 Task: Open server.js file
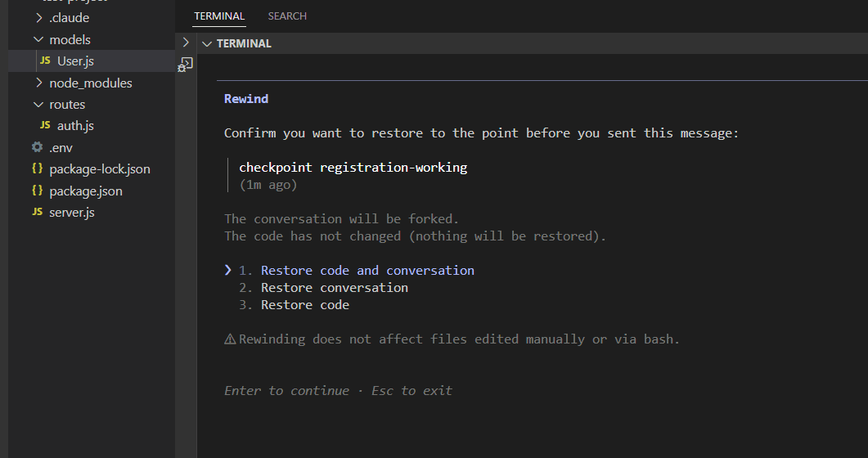point(72,212)
